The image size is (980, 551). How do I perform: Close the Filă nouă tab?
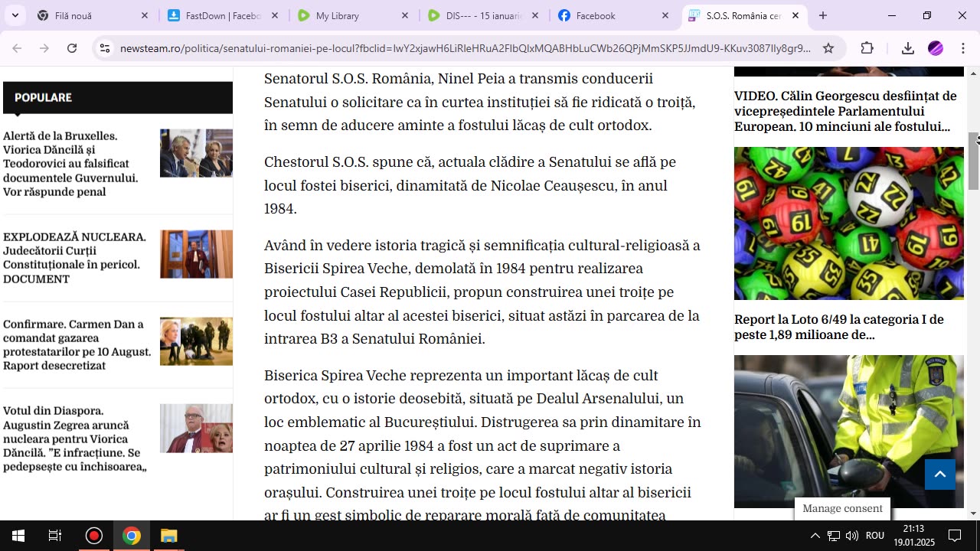pos(145,15)
